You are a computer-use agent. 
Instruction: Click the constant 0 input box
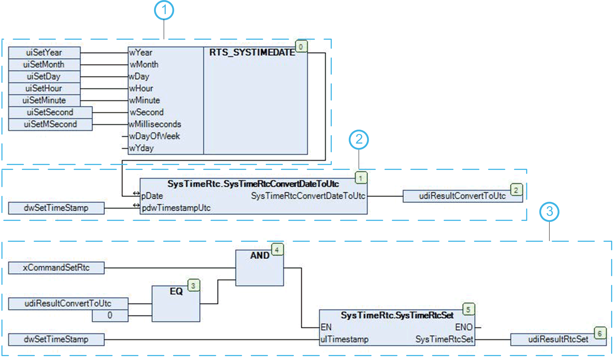tap(110, 315)
